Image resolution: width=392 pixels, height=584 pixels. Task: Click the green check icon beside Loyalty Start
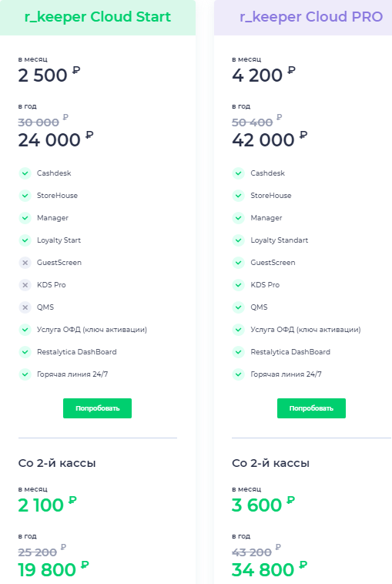point(25,240)
